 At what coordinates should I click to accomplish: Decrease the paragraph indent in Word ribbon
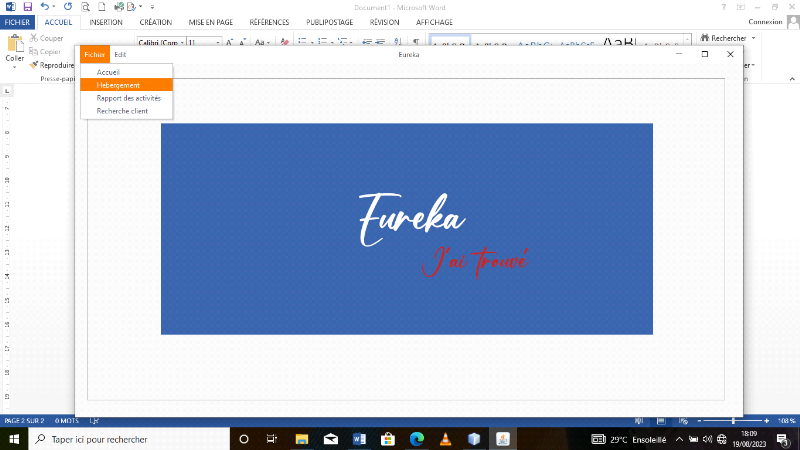pyautogui.click(x=367, y=42)
